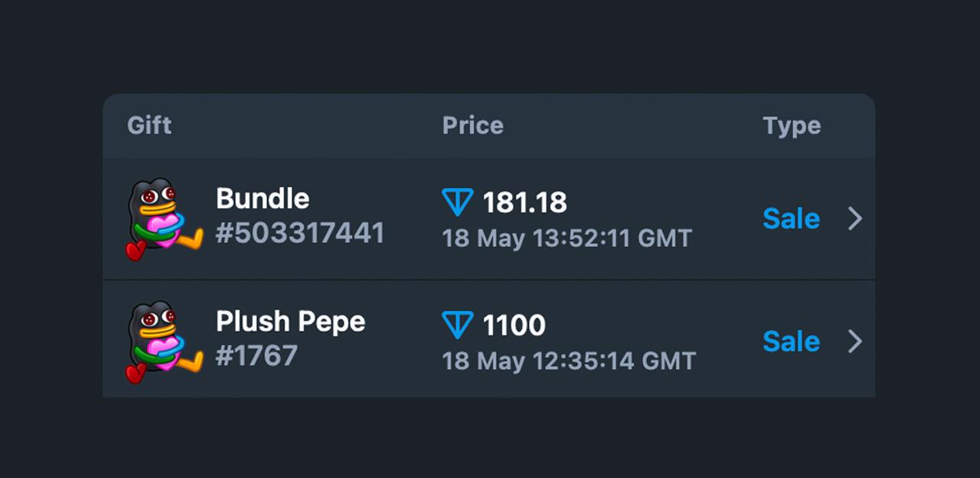The height and width of the screenshot is (478, 980).
Task: Click the red heart on Bundle sticker
Action: click(x=136, y=250)
